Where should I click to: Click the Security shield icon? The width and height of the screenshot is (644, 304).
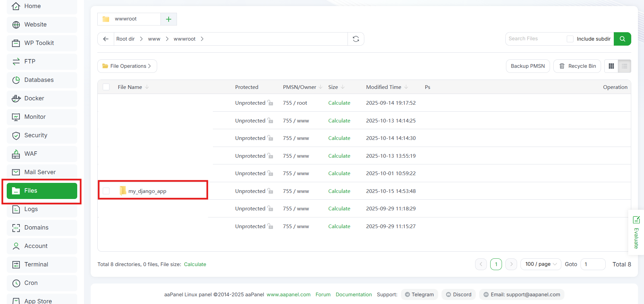coord(16,135)
